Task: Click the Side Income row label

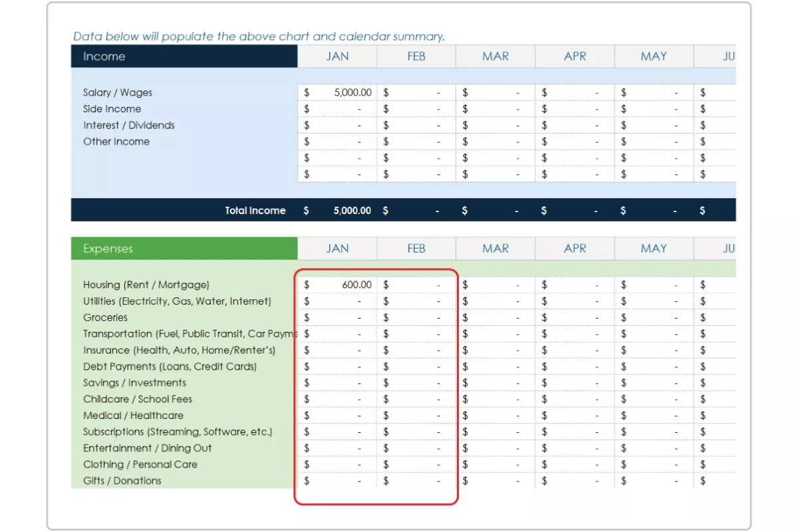Action: coord(111,108)
